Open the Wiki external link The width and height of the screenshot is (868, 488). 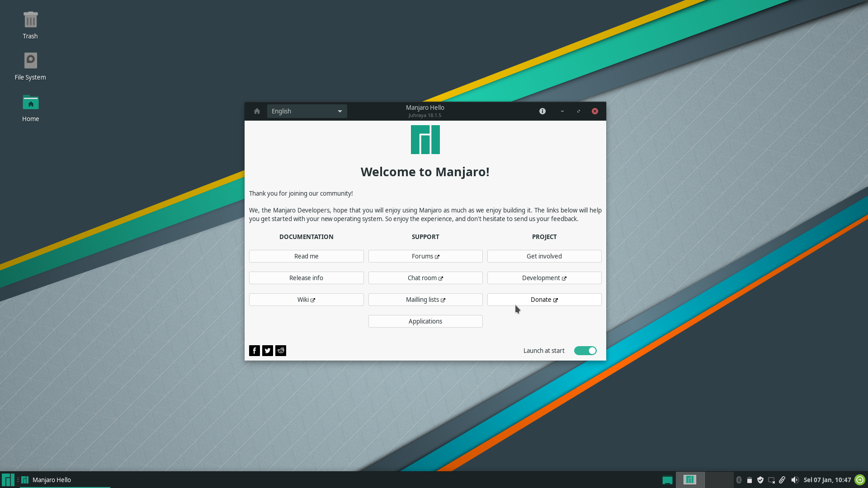pos(307,300)
